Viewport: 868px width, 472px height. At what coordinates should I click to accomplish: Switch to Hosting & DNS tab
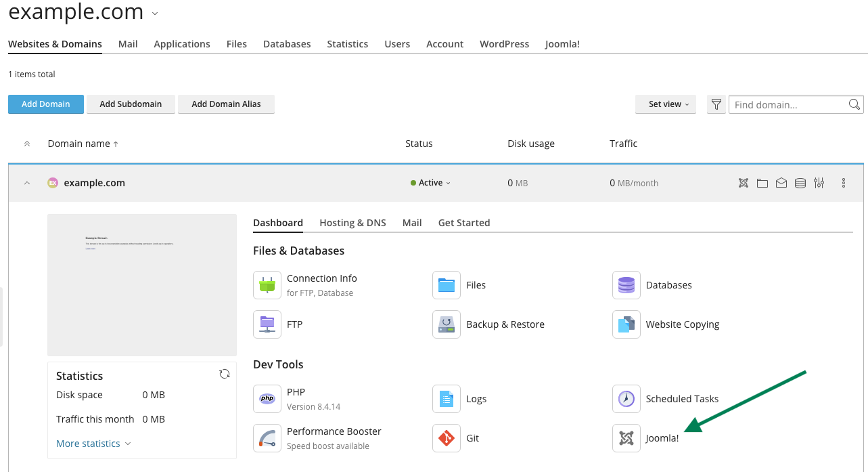352,223
